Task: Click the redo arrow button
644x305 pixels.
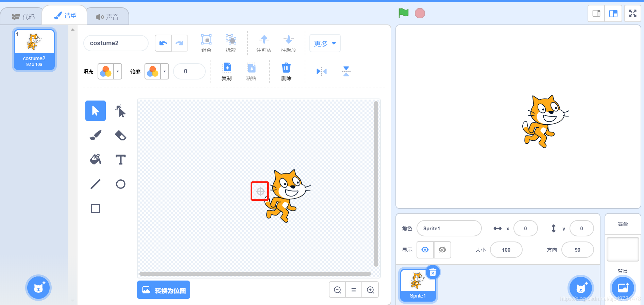Action: pos(180,43)
